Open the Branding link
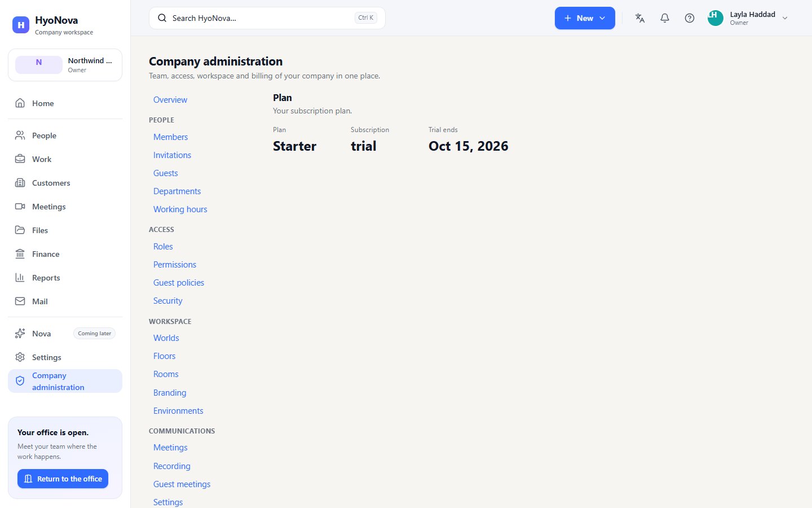This screenshot has width=812, height=508. pos(170,393)
